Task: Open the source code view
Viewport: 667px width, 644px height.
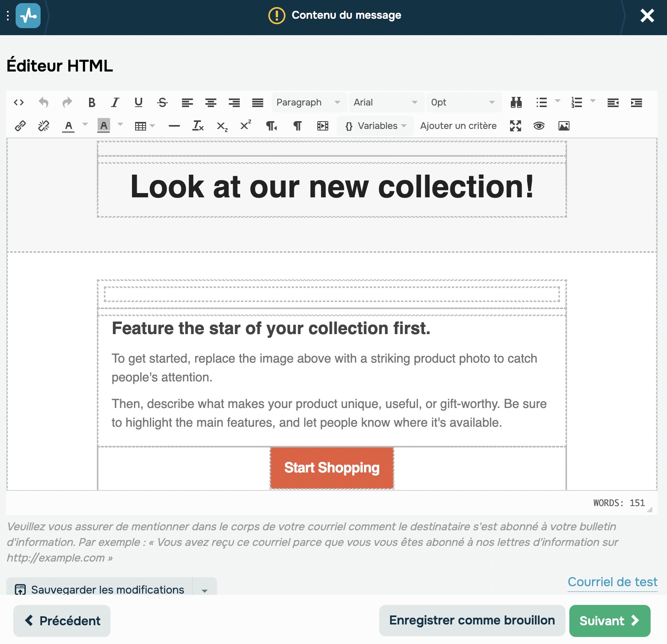Action: (19, 102)
